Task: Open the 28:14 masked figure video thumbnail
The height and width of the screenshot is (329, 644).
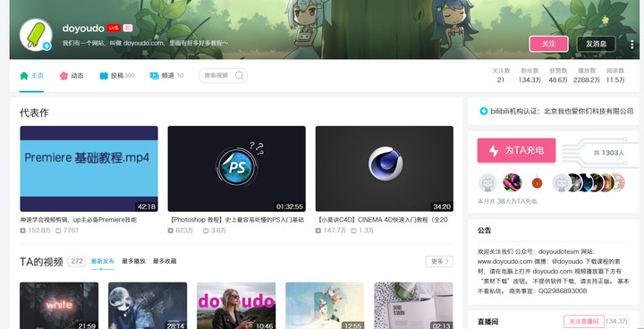Action: 148,306
